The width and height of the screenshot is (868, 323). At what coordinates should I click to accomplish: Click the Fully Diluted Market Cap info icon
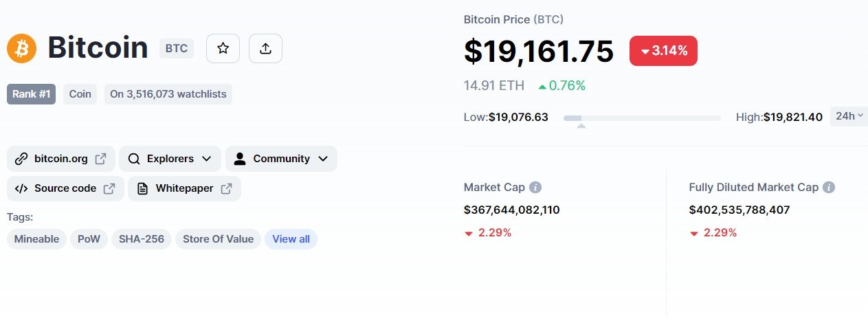829,187
